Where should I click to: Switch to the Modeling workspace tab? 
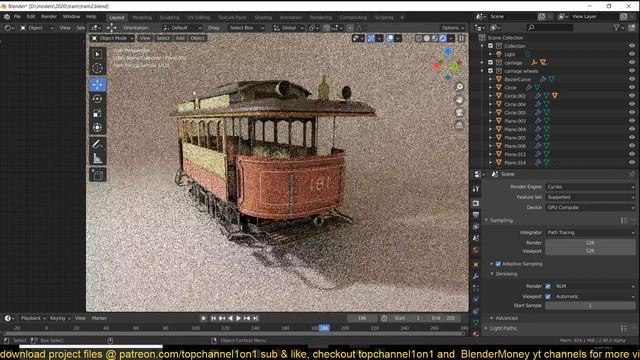coord(142,18)
